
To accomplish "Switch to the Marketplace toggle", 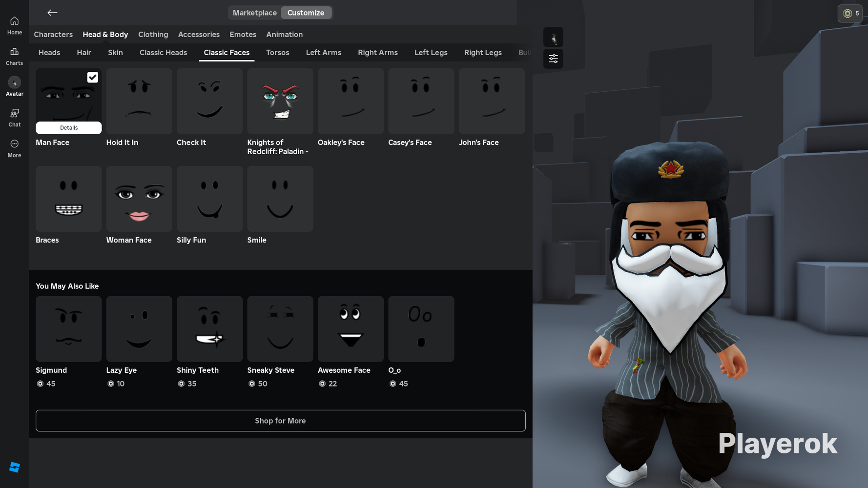I will click(254, 13).
